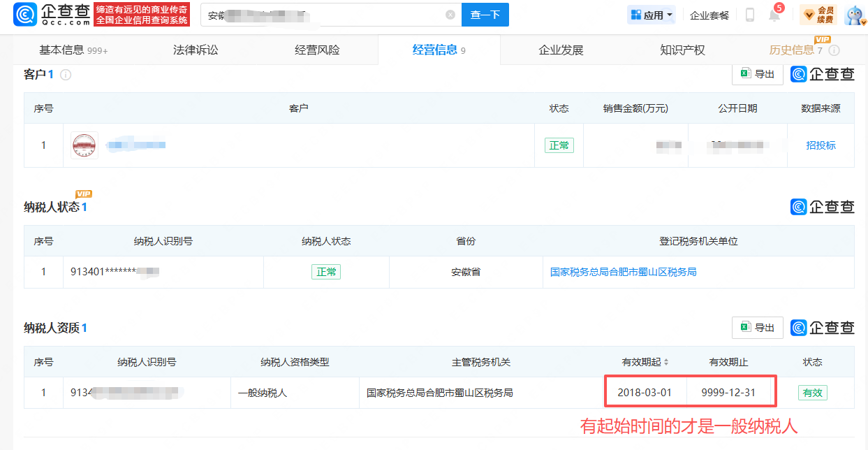Click the 销售金额(万元) column header
868x450 pixels.
click(635, 108)
